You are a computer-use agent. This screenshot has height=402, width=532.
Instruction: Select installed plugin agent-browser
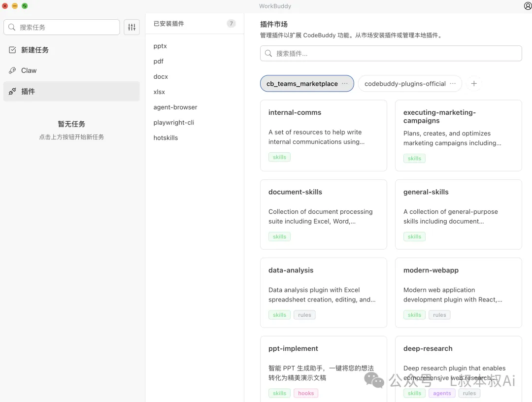175,107
